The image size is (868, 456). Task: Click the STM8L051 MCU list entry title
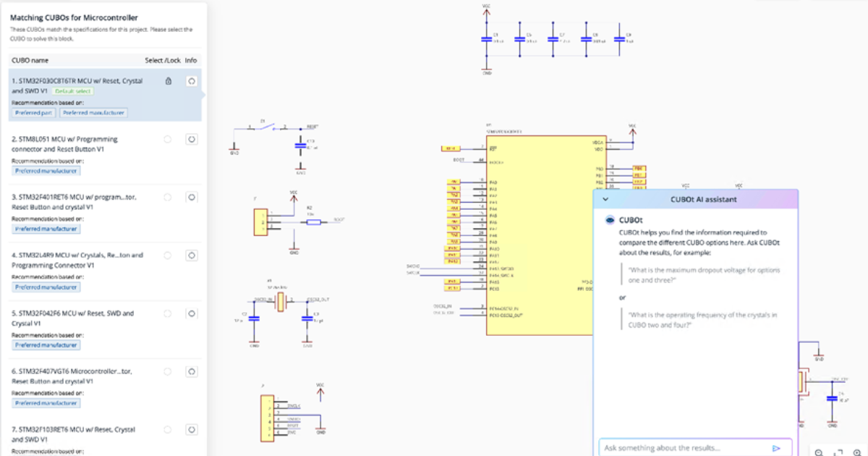pos(64,143)
